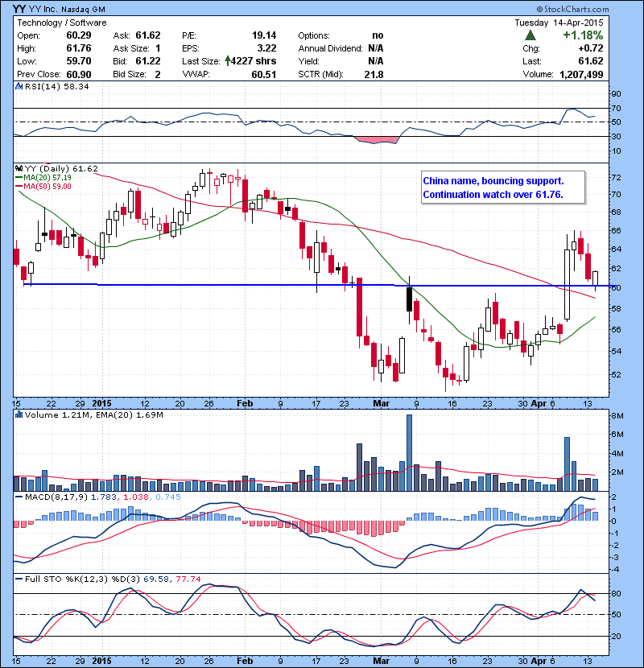Click the Volume figure 1,207,499
This screenshot has height=668, width=644.
point(581,74)
